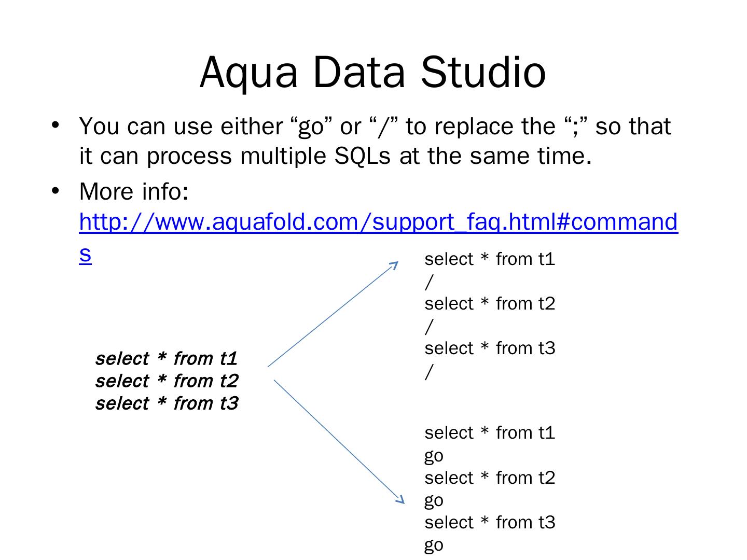Open the aquafold.com support FAQ hyperlink
Screen dimensions: 747x560
click(x=378, y=222)
